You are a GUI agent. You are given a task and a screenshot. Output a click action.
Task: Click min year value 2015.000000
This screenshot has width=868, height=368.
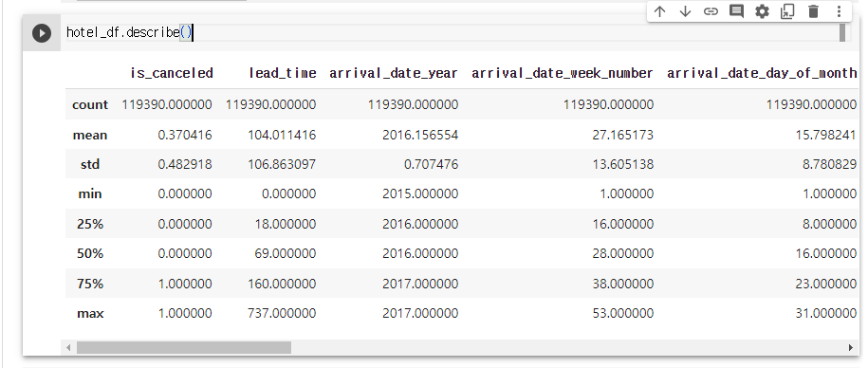click(420, 193)
